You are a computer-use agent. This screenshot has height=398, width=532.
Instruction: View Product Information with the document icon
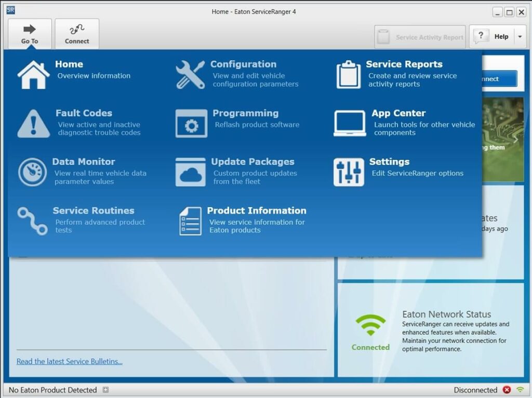coord(190,220)
